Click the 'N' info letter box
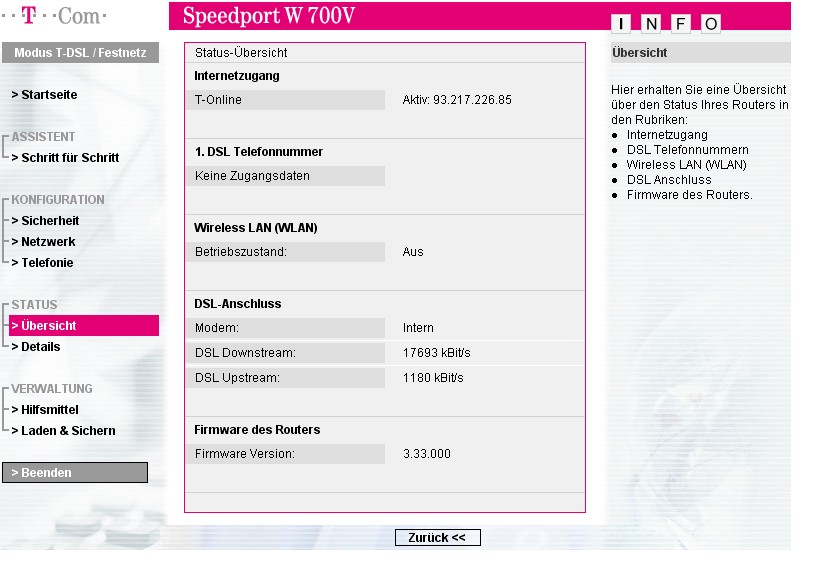 (651, 23)
